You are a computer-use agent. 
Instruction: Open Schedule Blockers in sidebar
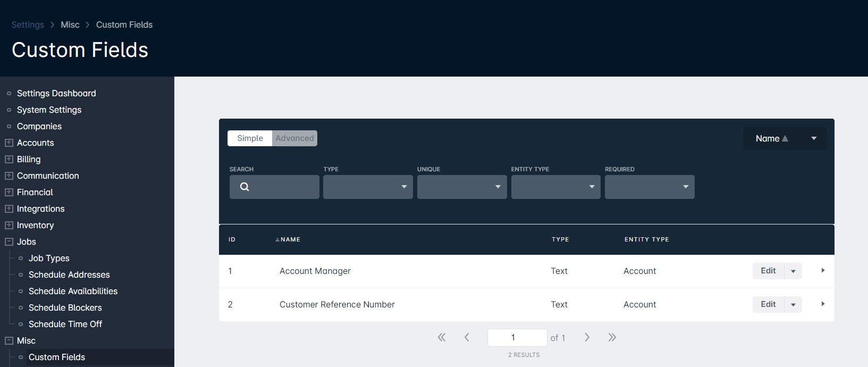pyautogui.click(x=65, y=307)
